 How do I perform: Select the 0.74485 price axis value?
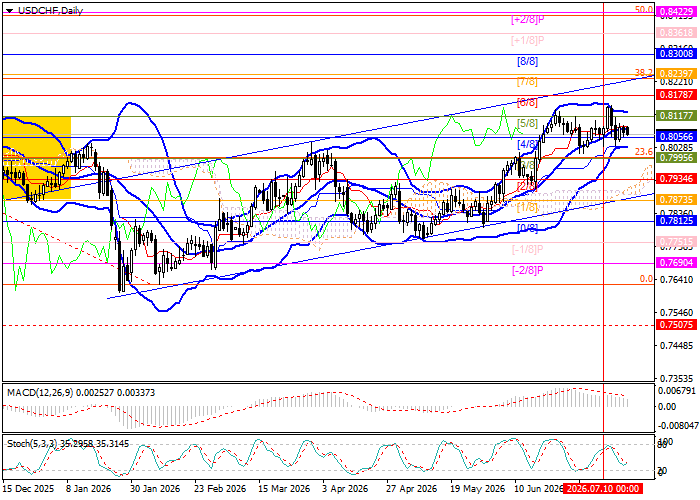point(677,345)
